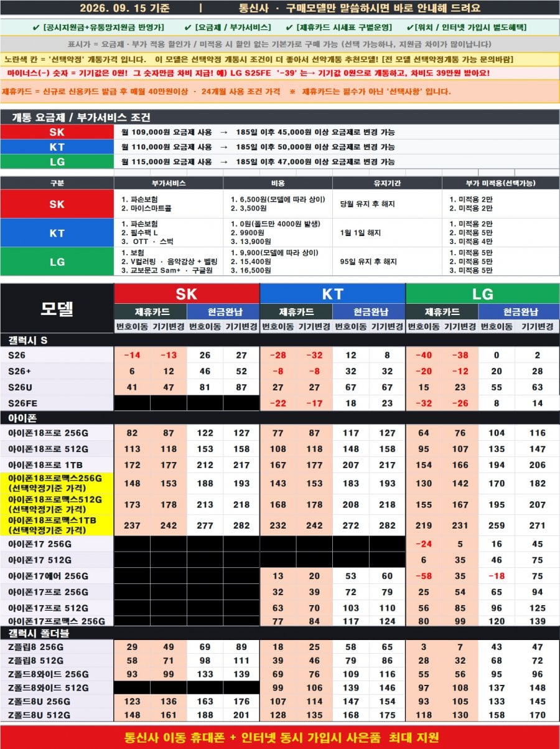Click the 'Z폴드8와이드 256G' row label
Screen dimensions: 560x749
click(x=57, y=674)
